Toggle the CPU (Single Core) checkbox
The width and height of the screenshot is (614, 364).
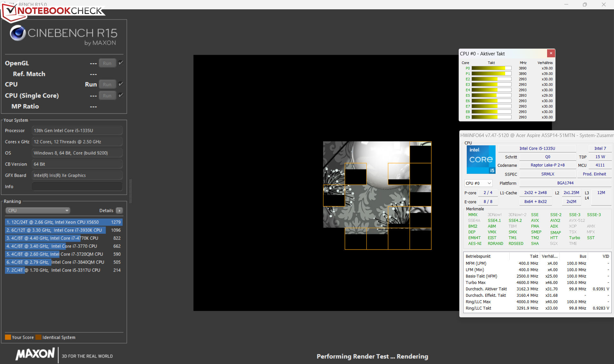(x=121, y=95)
